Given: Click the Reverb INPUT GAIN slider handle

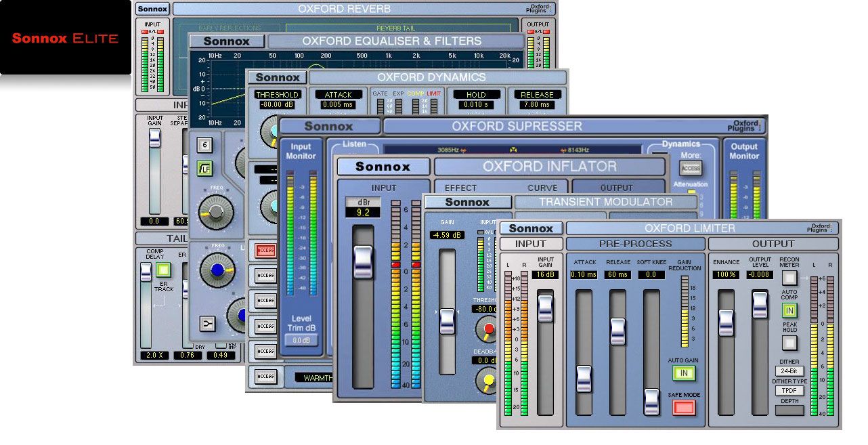Looking at the screenshot, I should click(155, 137).
